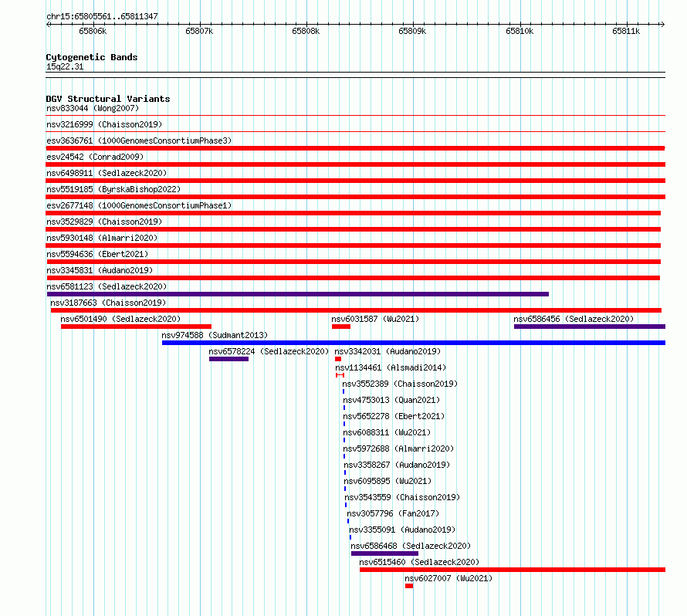687x616 pixels.
Task: Select nsv3057796 (Fan2017) label
Action: (393, 513)
